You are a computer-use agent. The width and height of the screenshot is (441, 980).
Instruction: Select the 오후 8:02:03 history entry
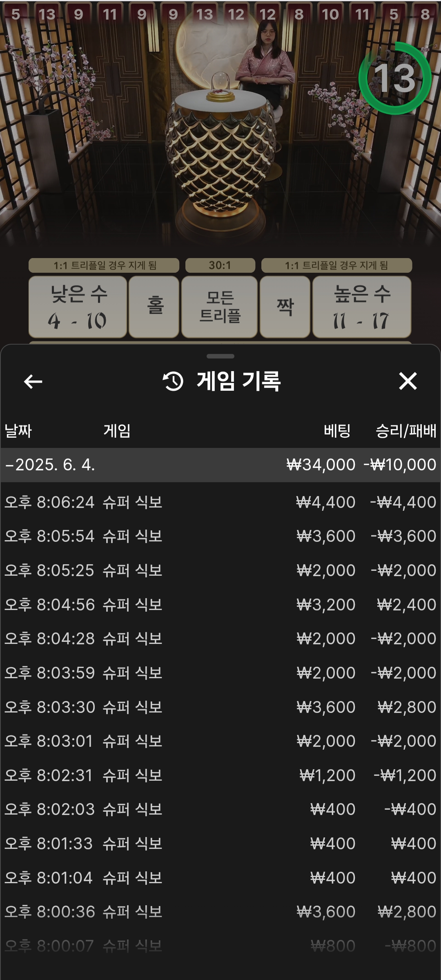[220, 809]
